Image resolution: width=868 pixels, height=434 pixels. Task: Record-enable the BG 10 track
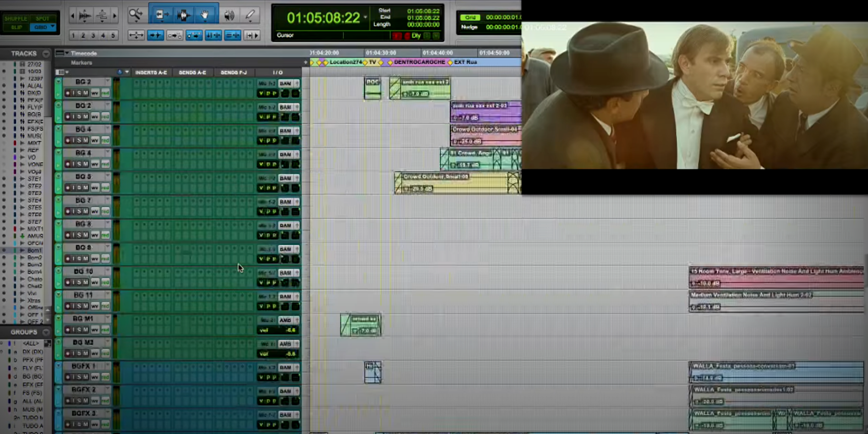click(x=68, y=283)
